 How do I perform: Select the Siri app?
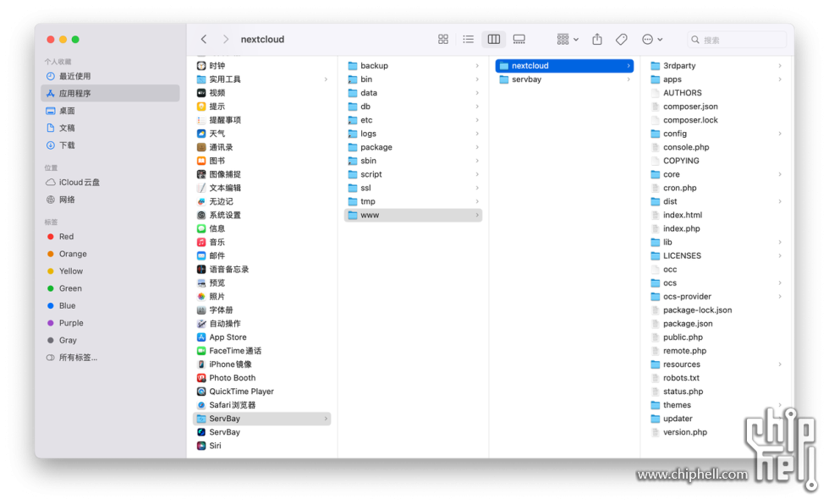point(261,446)
